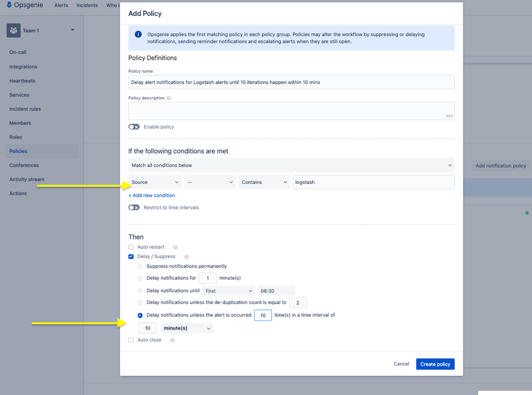The height and width of the screenshot is (395, 532).
Task: Go to Services in sidebar
Action: click(19, 95)
